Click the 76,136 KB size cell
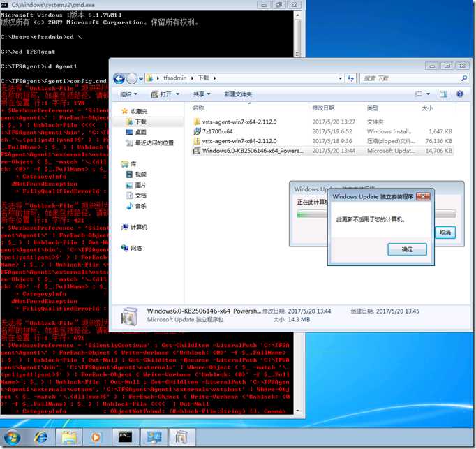The image size is (476, 449). coord(439,141)
